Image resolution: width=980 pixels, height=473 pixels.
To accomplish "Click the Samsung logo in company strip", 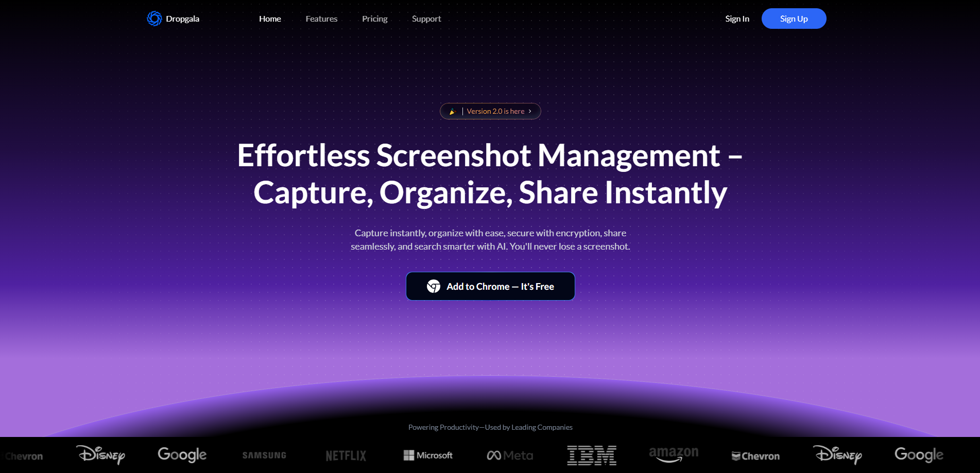I will click(264, 456).
